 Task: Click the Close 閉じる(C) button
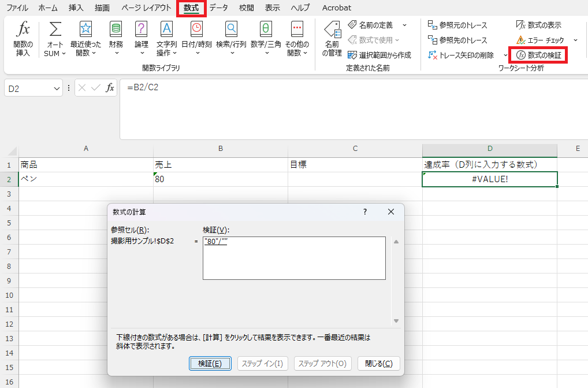tap(379, 363)
